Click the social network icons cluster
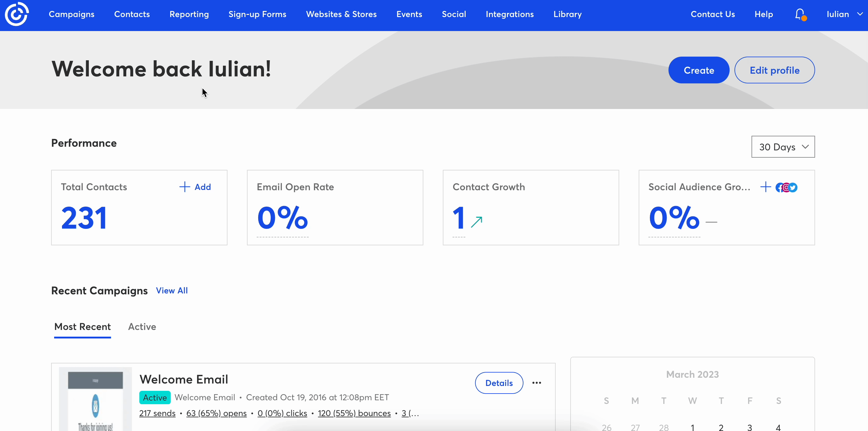This screenshot has height=431, width=868. coord(786,187)
